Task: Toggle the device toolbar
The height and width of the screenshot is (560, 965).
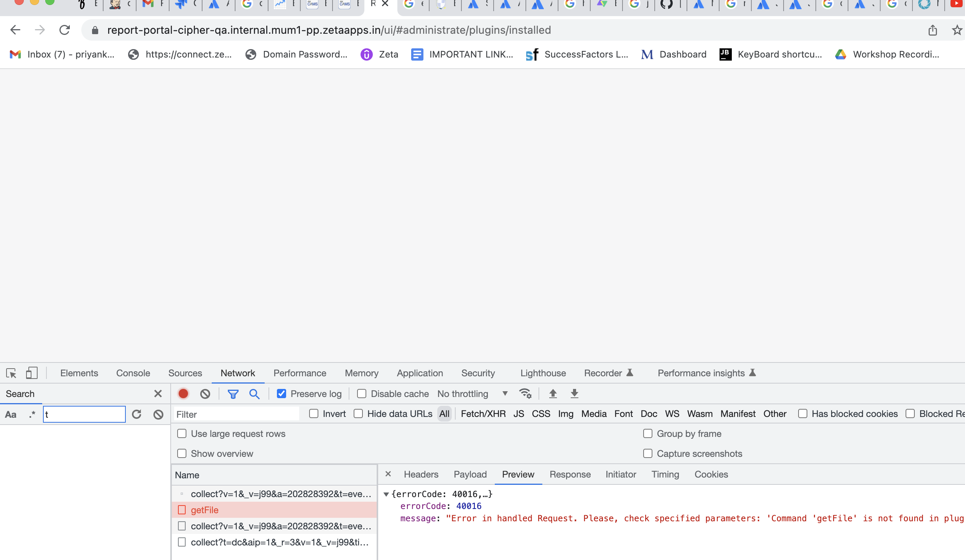Action: tap(31, 373)
